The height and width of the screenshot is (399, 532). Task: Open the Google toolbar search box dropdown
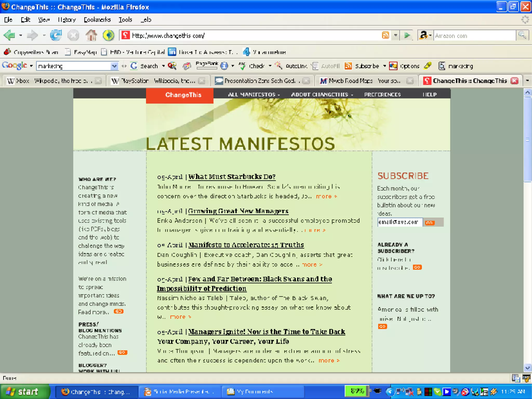pos(114,66)
